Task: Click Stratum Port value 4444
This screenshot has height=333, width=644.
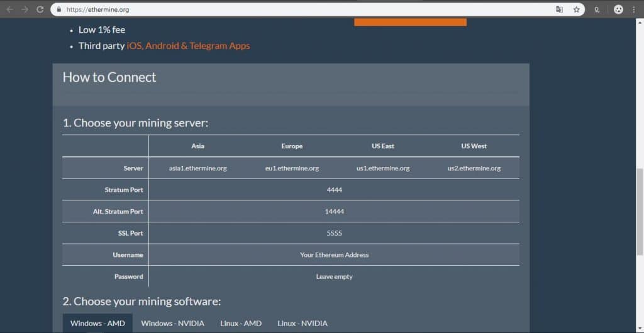Action: click(335, 190)
